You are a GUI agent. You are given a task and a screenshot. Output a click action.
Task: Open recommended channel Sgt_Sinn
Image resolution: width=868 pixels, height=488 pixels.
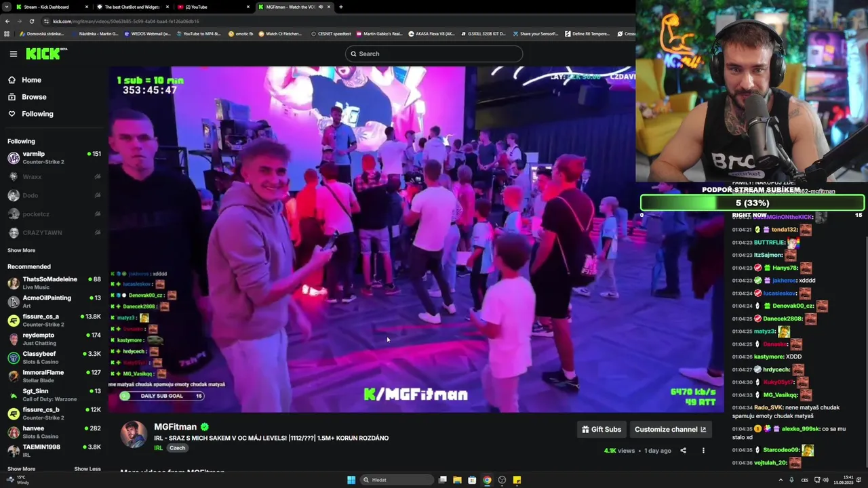pos(54,394)
